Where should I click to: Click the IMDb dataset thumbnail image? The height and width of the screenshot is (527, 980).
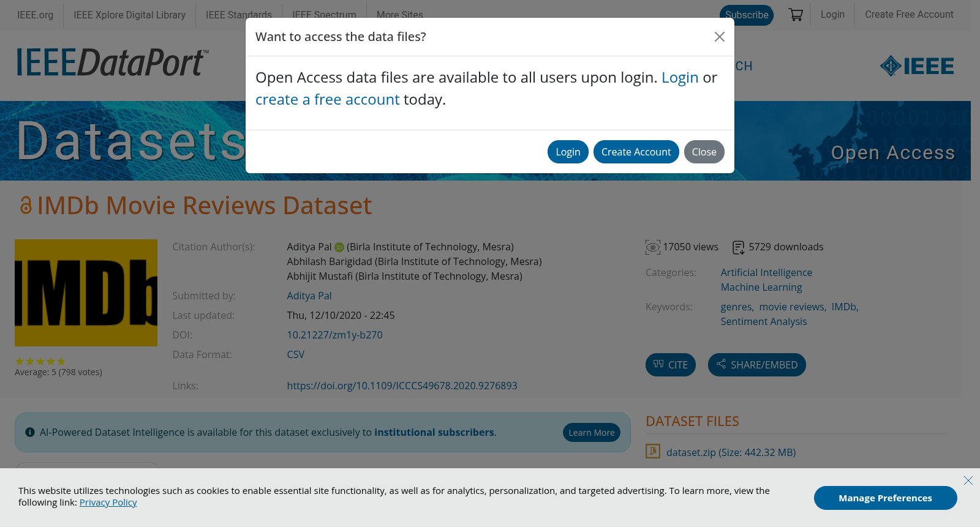pyautogui.click(x=86, y=293)
